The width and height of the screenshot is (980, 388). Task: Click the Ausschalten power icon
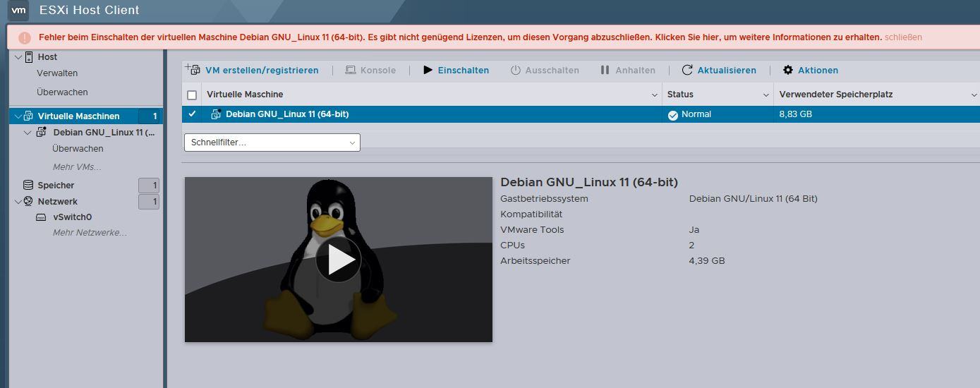[516, 71]
